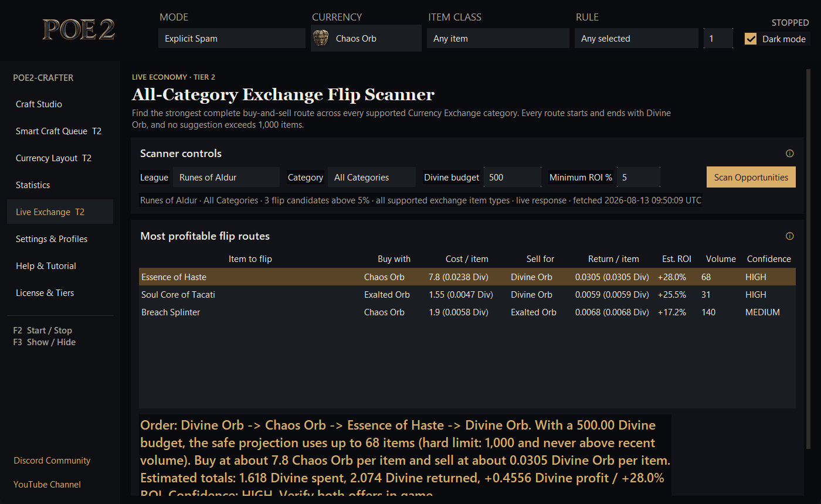Open Settings & Profiles
Screen dimensions: 821x504
click(60, 239)
